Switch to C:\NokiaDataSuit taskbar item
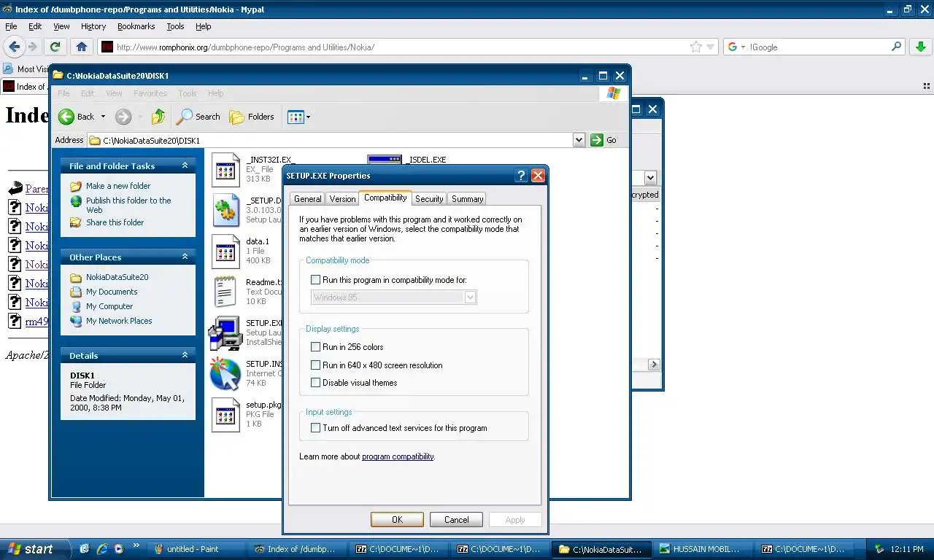The image size is (934, 560). (600, 549)
